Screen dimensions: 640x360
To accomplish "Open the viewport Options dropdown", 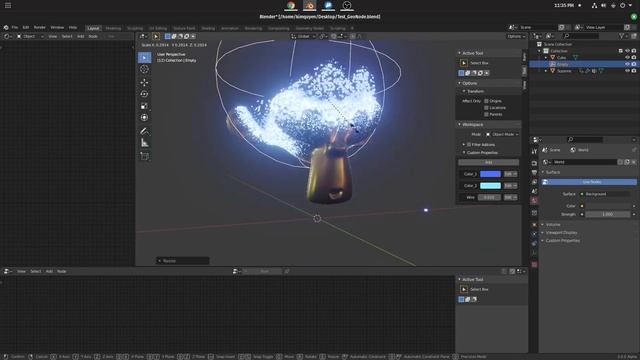I will pos(516,36).
